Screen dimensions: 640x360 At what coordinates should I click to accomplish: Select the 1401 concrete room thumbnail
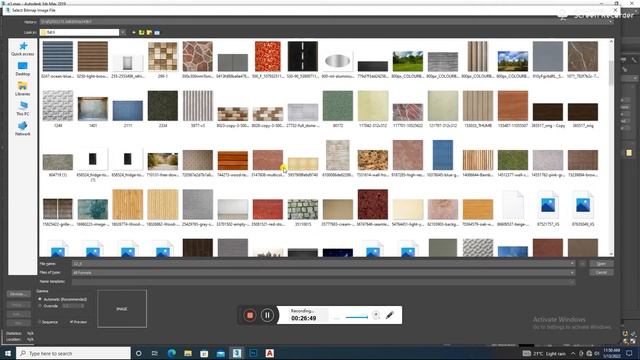click(x=93, y=109)
